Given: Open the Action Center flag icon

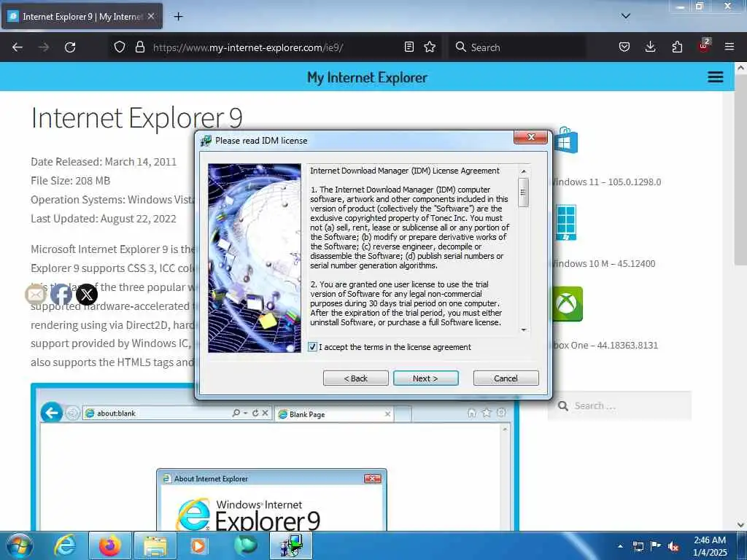Looking at the screenshot, I should tap(656, 546).
